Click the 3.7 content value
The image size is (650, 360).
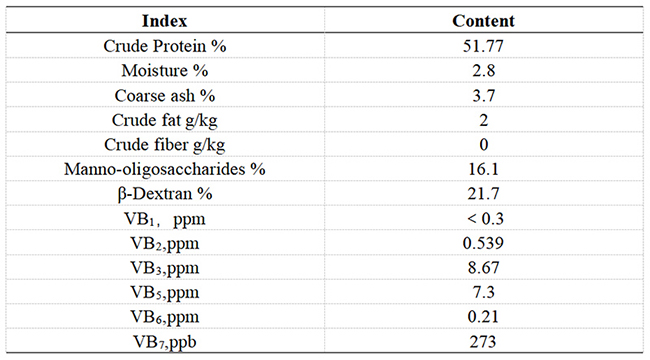click(483, 95)
